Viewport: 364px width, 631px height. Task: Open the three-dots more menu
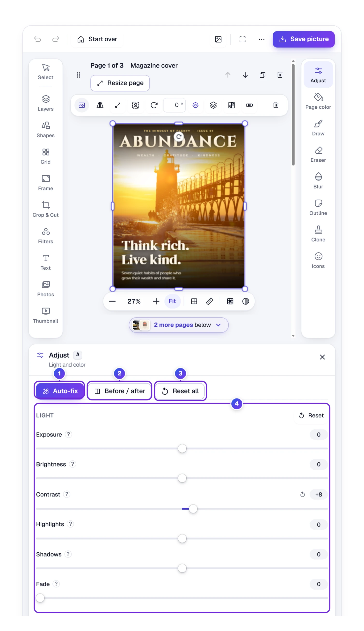point(262,39)
